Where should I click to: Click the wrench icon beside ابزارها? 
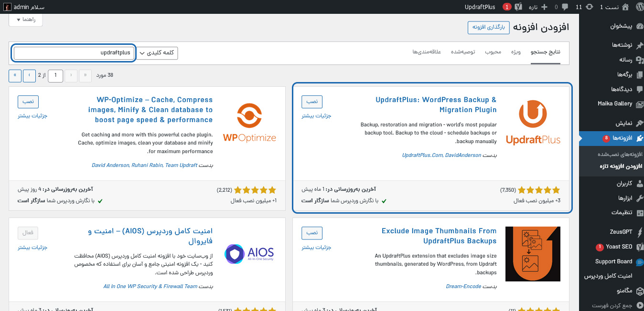pos(639,198)
